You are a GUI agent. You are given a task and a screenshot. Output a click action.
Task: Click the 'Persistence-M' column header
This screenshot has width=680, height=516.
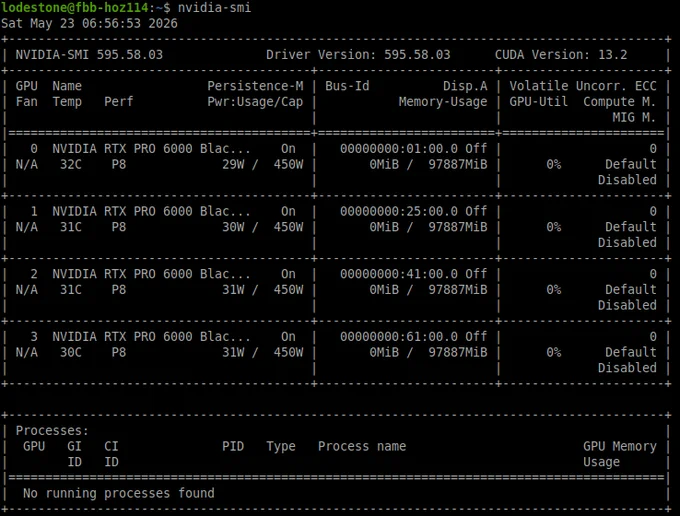click(255, 86)
